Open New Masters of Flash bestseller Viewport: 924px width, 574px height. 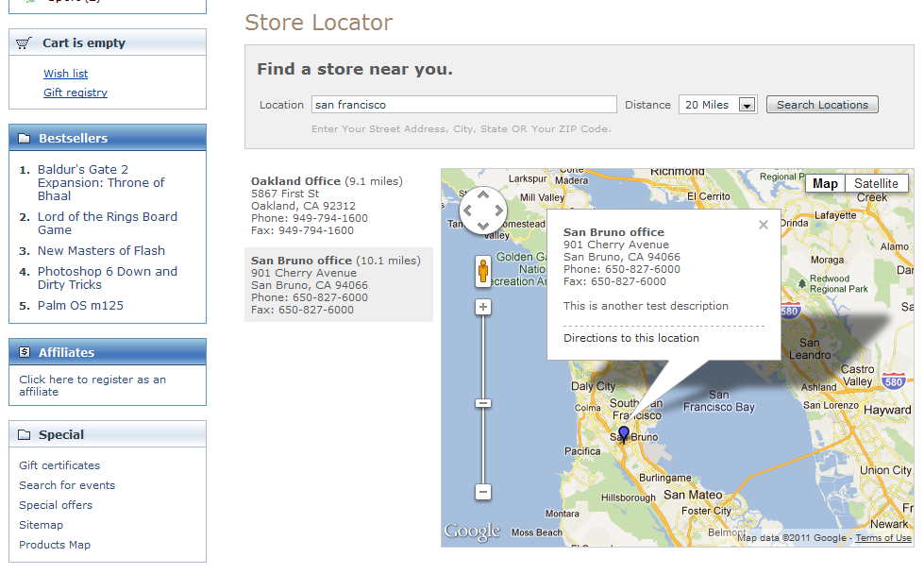(x=101, y=251)
